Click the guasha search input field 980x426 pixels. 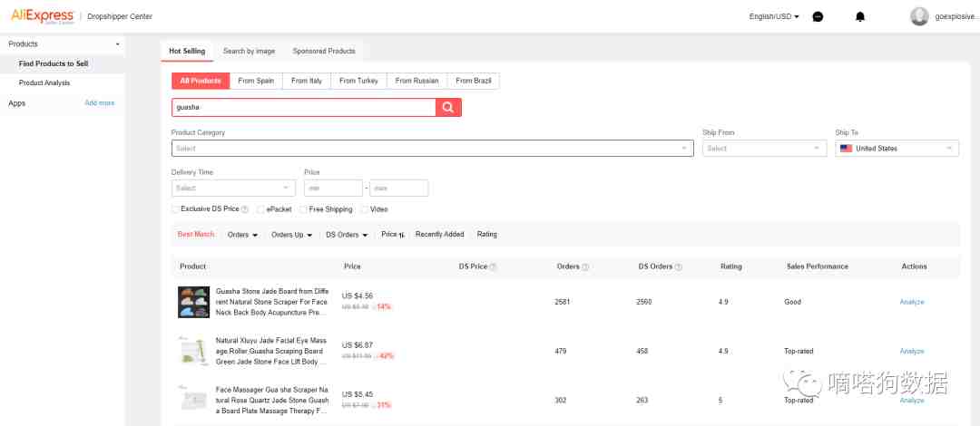click(x=304, y=108)
